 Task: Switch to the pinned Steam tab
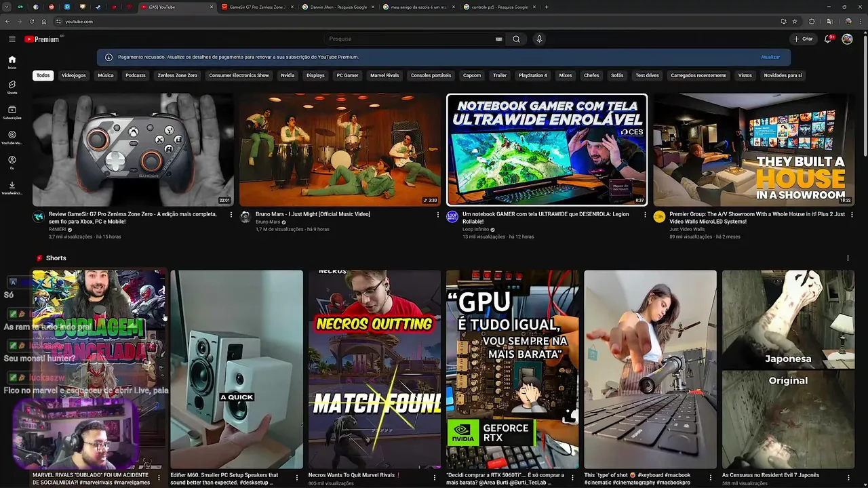(x=98, y=7)
